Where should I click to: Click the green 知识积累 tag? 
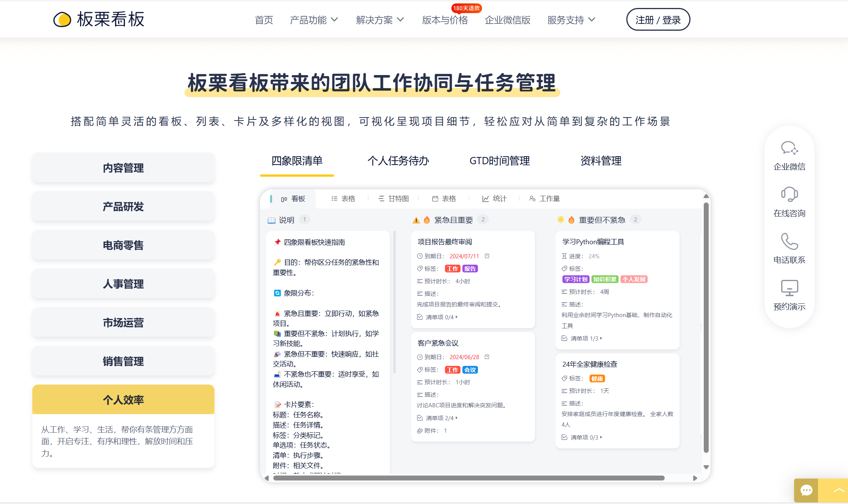point(605,279)
